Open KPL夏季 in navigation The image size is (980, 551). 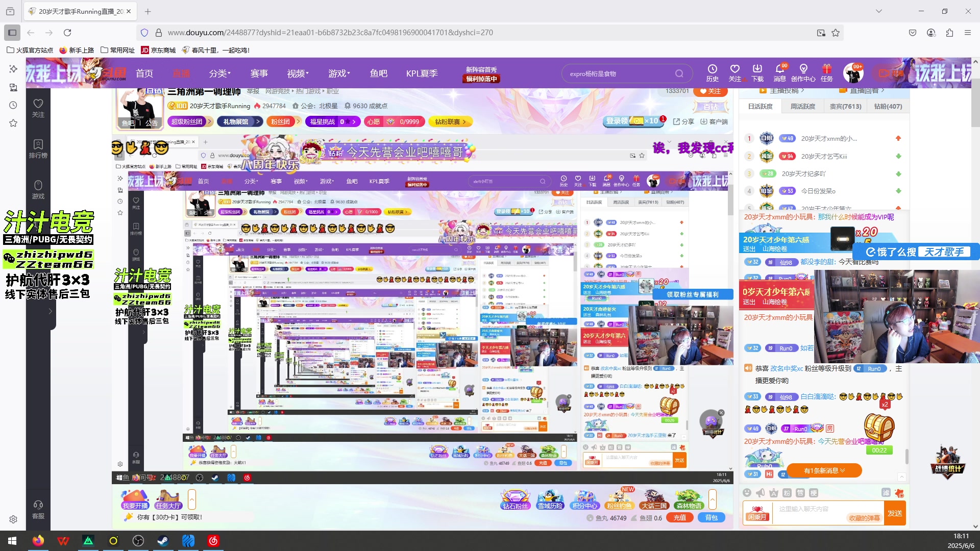[422, 73]
